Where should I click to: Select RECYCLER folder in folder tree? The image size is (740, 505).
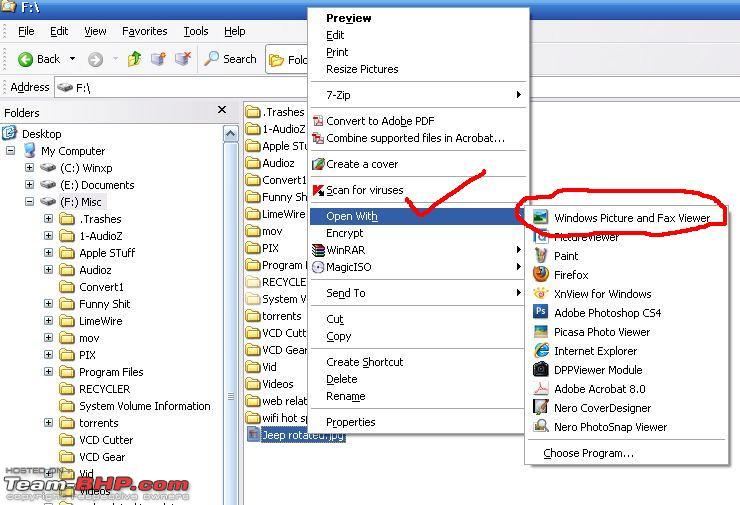pyautogui.click(x=104, y=389)
